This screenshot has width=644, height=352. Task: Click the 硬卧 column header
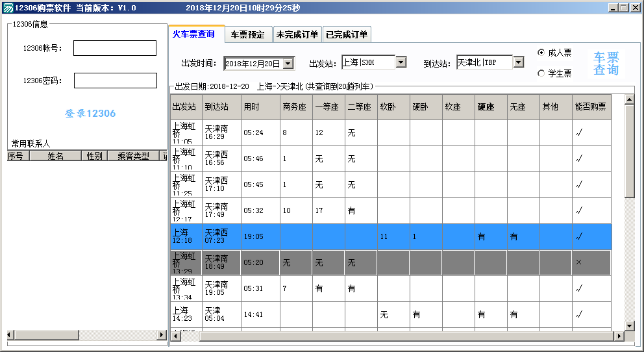coord(426,107)
